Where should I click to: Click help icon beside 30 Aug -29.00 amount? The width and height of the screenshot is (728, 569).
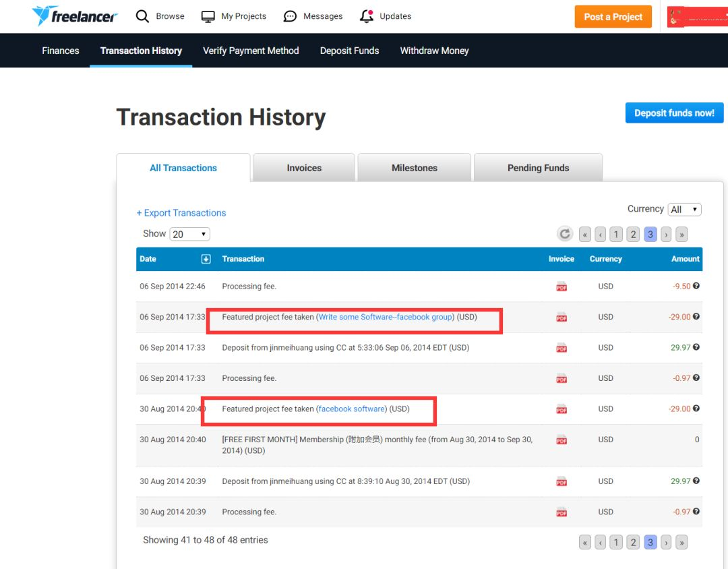(696, 409)
